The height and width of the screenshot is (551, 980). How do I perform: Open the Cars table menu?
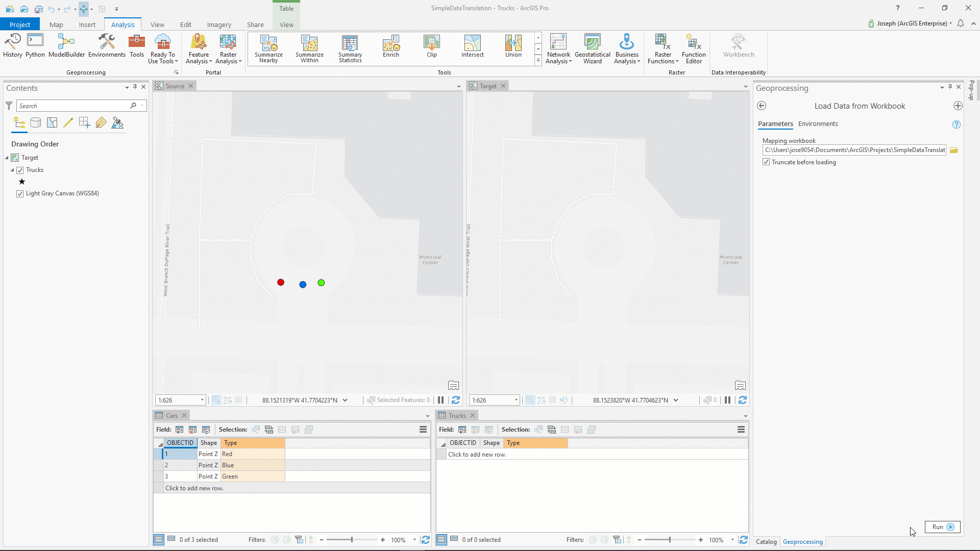tap(423, 430)
